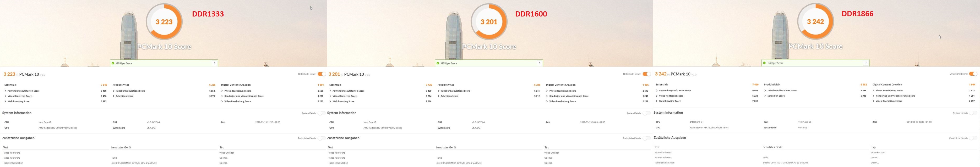Click the green valid-score checkmark in the 3 242 result
The height and width of the screenshot is (167, 980).
(x=764, y=63)
